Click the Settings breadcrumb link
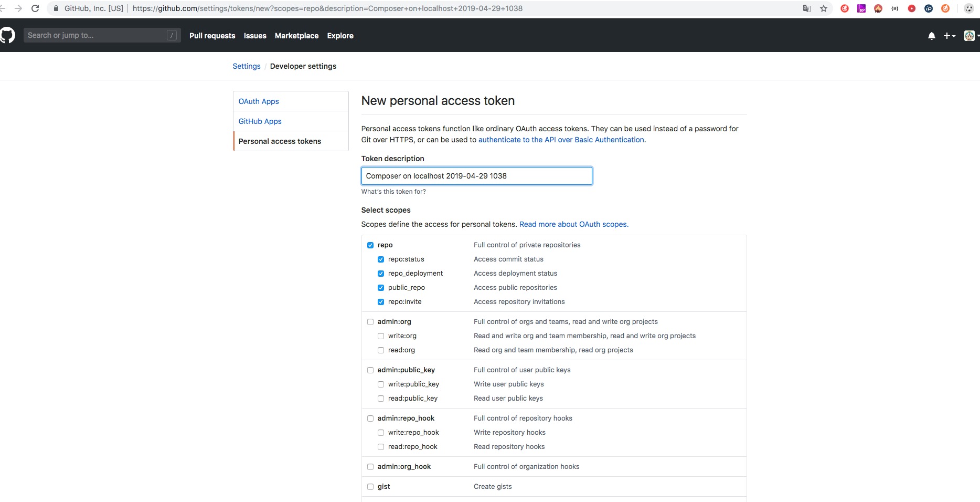The width and height of the screenshot is (980, 502). point(247,66)
